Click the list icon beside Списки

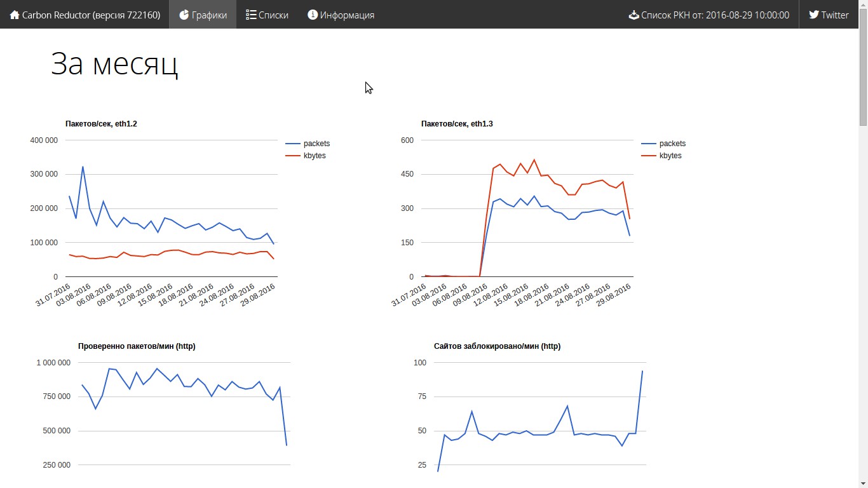pos(251,15)
